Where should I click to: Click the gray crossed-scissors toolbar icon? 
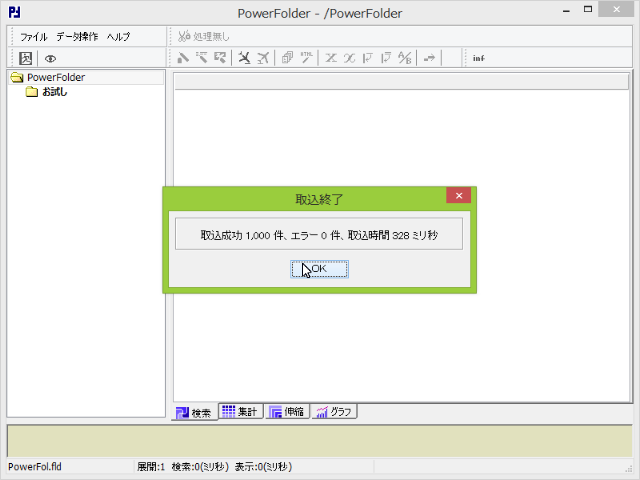tap(263, 58)
